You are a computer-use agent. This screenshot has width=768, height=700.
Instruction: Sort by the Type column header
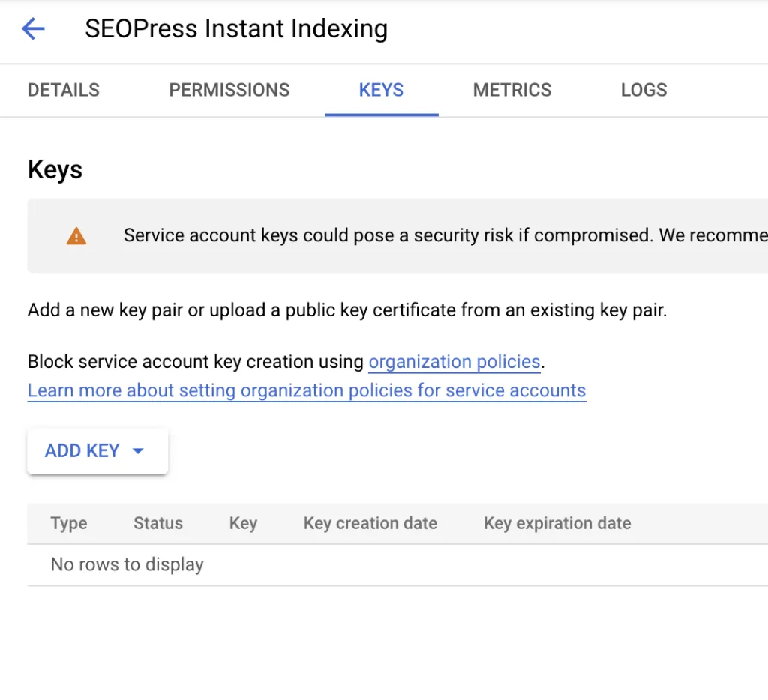pyautogui.click(x=69, y=523)
